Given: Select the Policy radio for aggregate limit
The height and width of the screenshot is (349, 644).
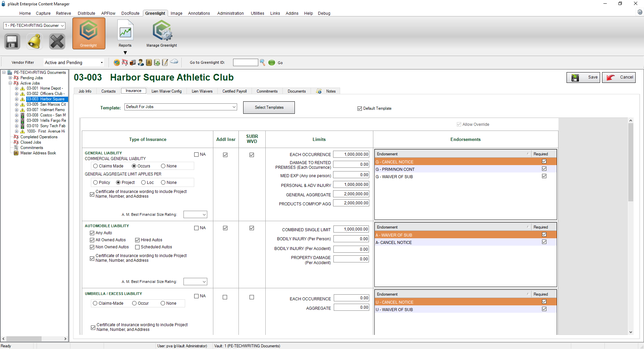Looking at the screenshot, I should [96, 183].
